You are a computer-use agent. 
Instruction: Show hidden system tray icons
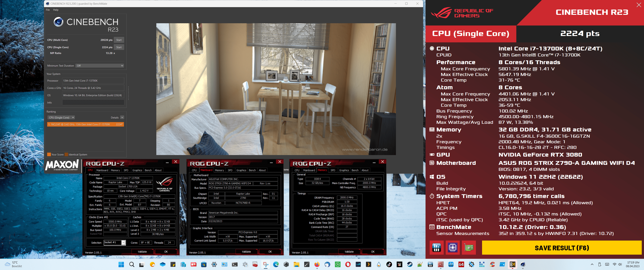coord(592,264)
